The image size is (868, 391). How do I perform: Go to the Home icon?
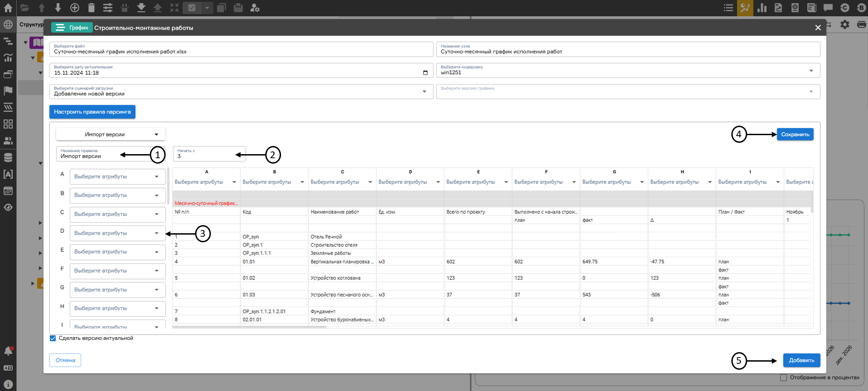8,8
